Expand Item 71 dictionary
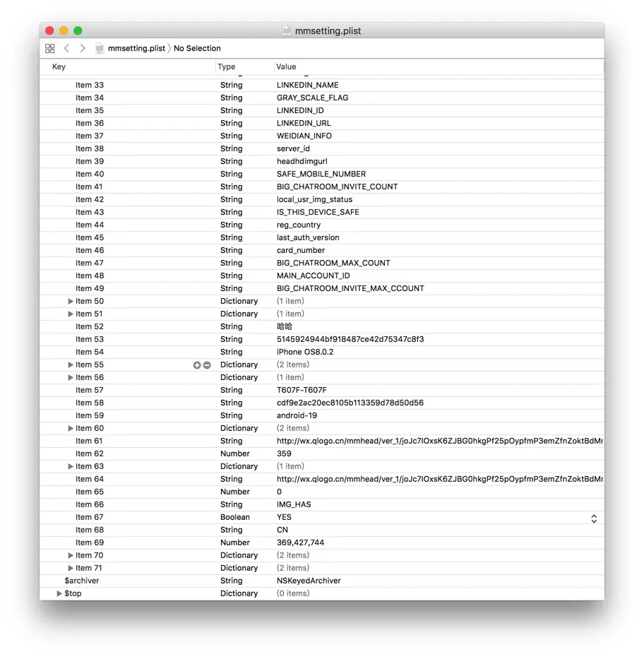The image size is (644, 657). click(x=71, y=568)
